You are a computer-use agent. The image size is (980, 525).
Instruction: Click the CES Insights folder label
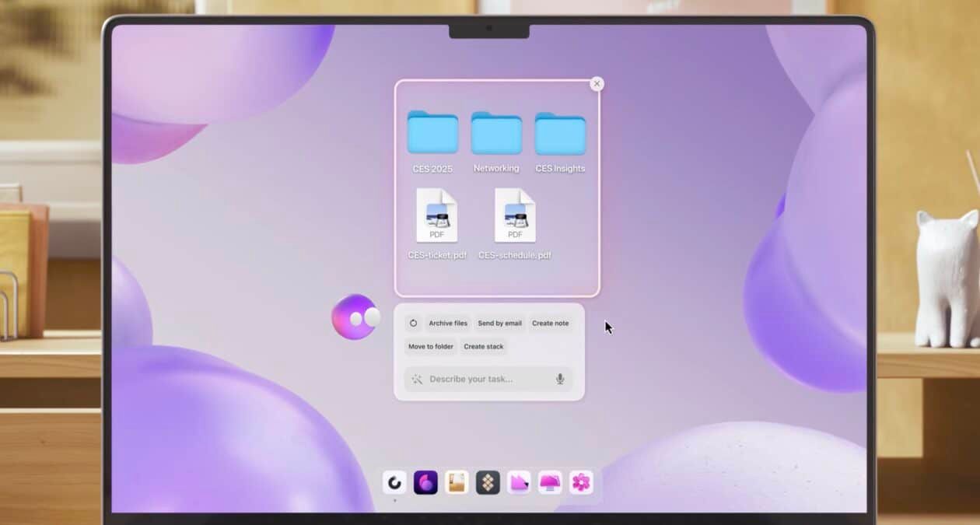(560, 168)
